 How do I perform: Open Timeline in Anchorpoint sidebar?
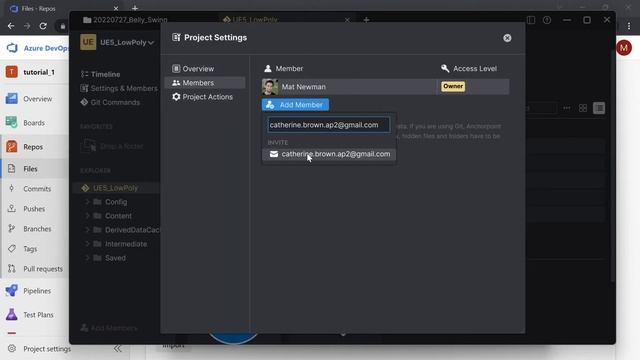point(100,74)
